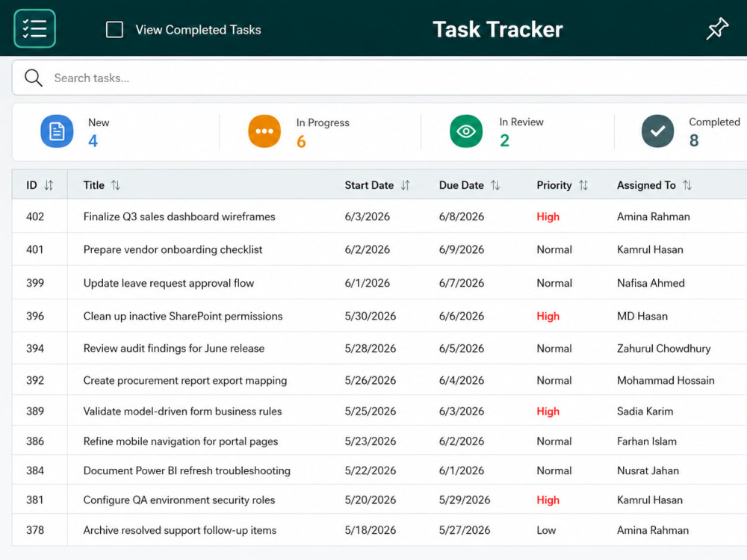Open task Clean up inactive SharePoint permissions

click(183, 316)
